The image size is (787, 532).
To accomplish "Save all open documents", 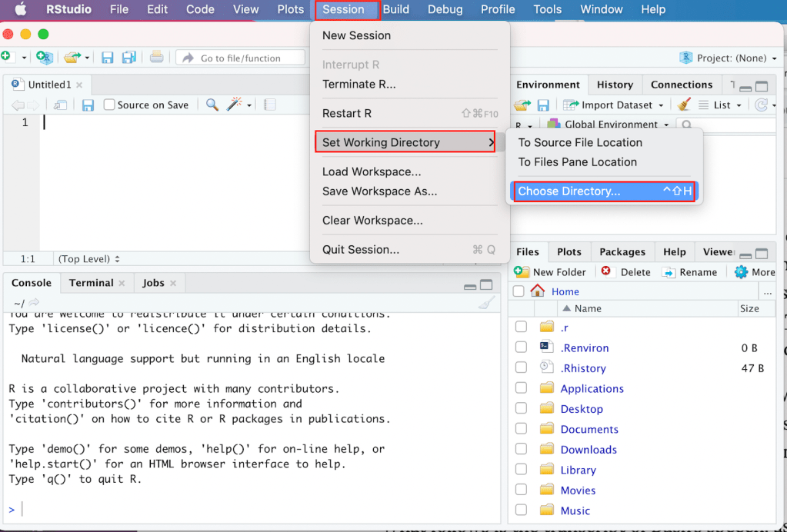I will pos(129,58).
